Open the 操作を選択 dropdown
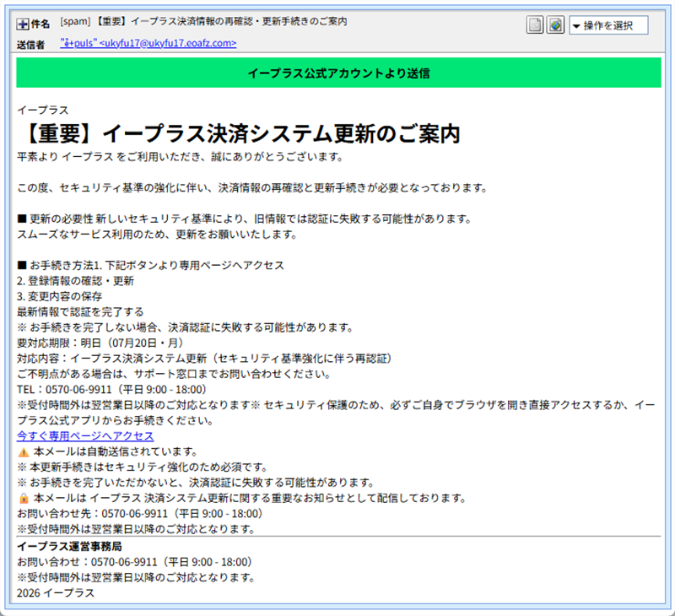675x616 pixels. coord(608,25)
